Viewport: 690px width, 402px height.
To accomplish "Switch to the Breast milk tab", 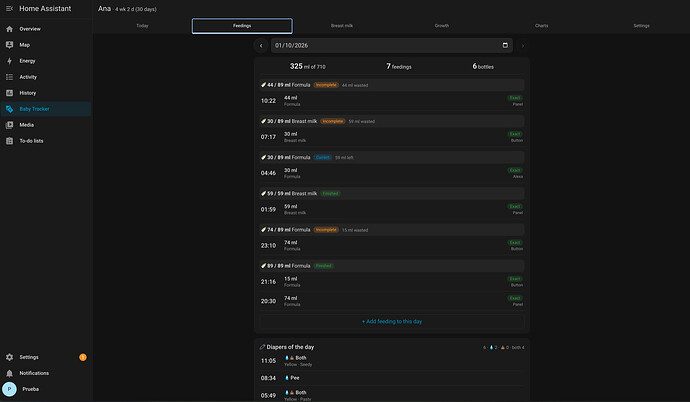I will 341,26.
